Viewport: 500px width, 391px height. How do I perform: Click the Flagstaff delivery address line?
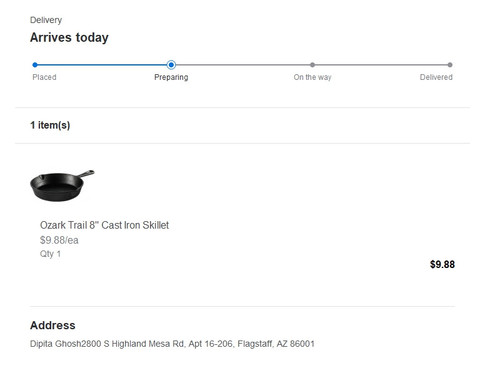[172, 344]
